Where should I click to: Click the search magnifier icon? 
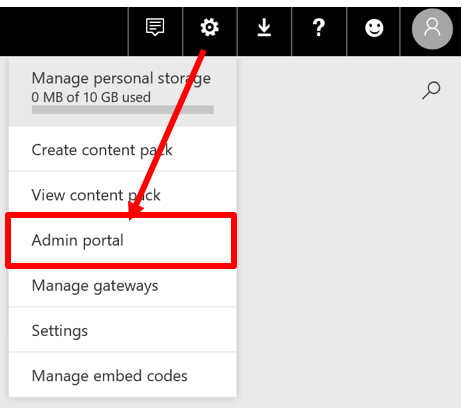431,90
